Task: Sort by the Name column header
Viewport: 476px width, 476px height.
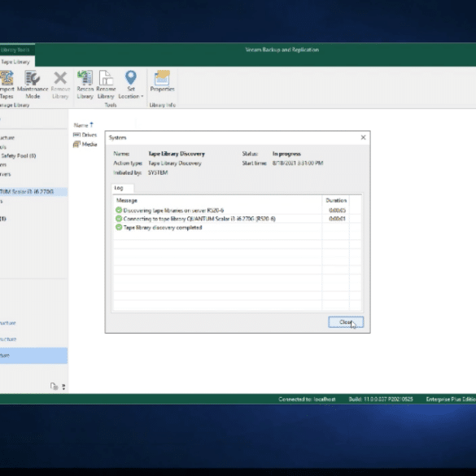Action: 84,125
